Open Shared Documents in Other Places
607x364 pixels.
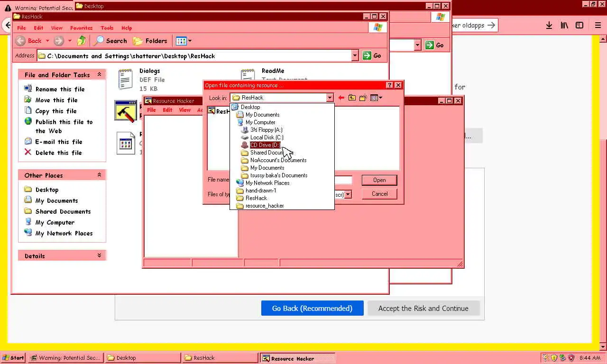tap(63, 211)
